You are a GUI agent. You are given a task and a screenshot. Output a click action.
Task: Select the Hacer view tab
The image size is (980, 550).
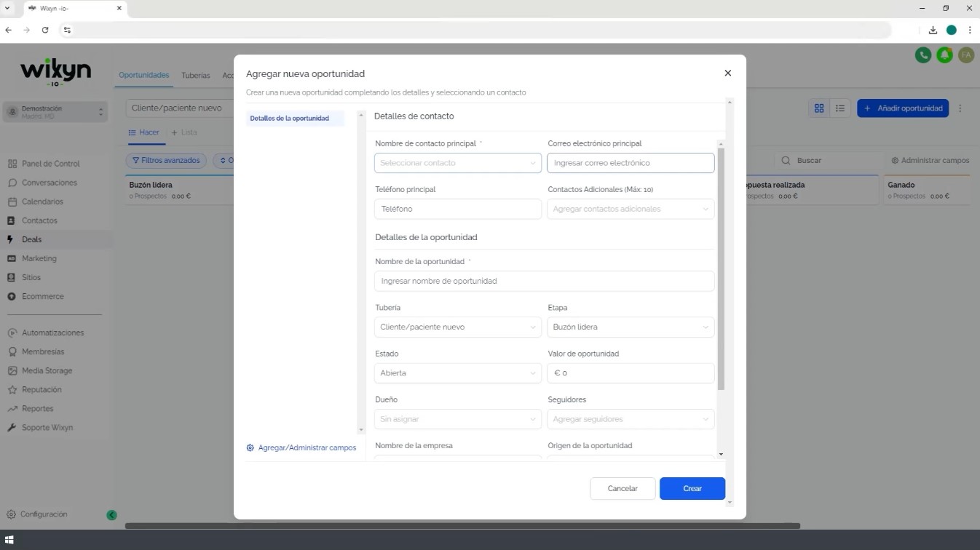coord(144,132)
